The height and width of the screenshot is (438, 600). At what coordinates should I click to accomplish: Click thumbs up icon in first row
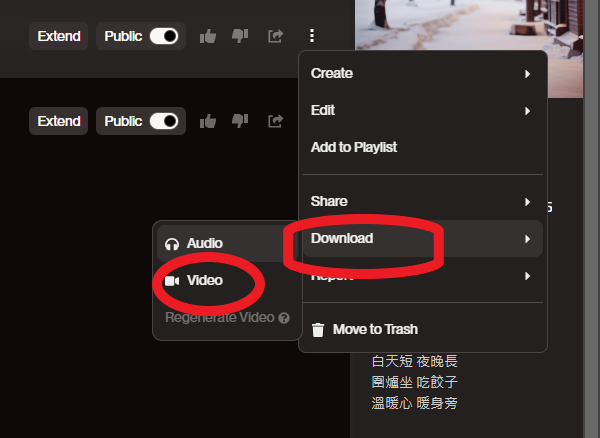[208, 36]
